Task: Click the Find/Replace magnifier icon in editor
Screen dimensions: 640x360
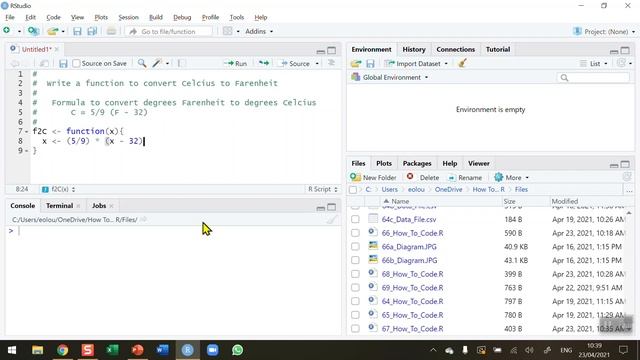Action: click(x=142, y=63)
